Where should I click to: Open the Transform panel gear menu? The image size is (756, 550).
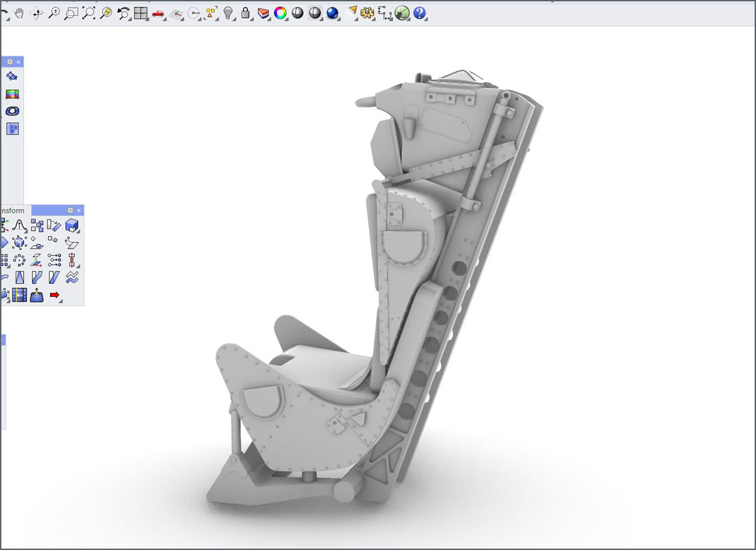point(70,210)
